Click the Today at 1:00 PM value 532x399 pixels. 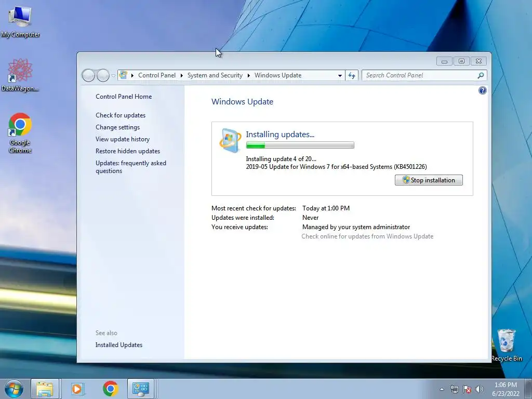pyautogui.click(x=326, y=208)
